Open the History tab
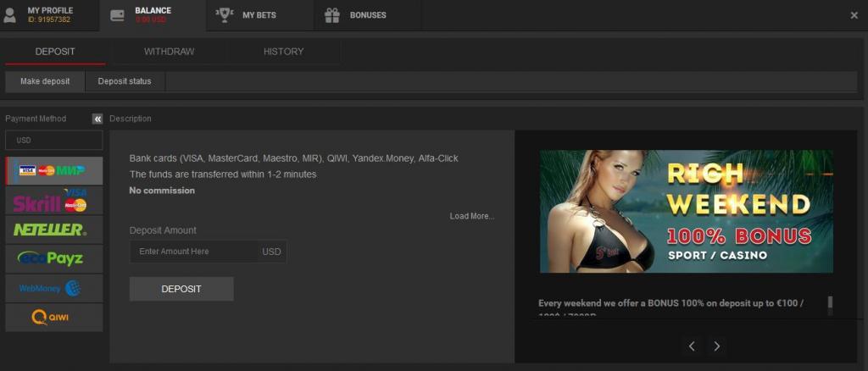This screenshot has width=868, height=371. [283, 52]
